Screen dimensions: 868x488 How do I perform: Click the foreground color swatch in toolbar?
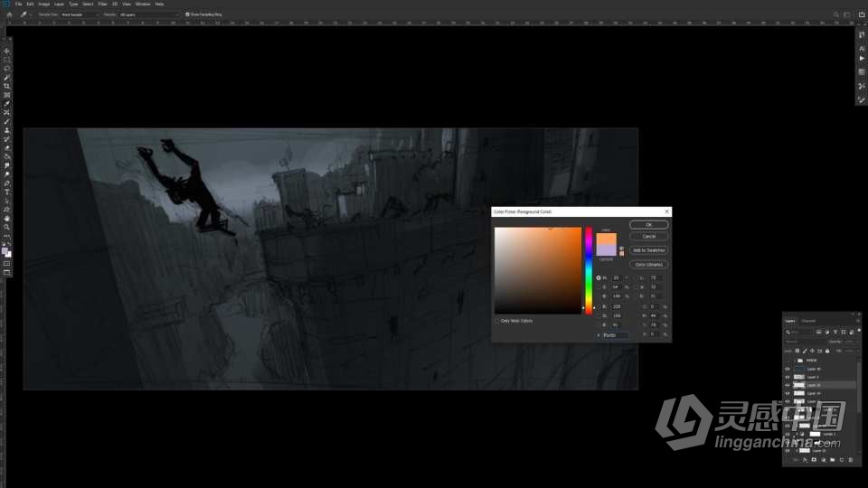5,251
